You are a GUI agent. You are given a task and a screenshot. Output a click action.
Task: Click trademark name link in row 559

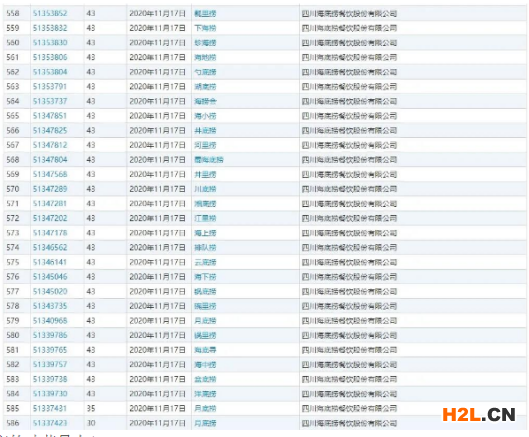pyautogui.click(x=205, y=28)
